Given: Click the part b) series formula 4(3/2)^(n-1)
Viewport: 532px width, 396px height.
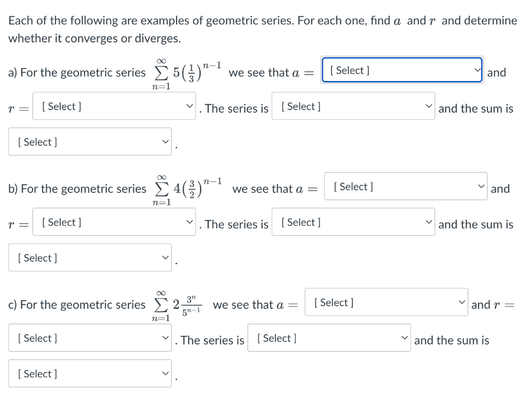Looking at the screenshot, I should coord(189,189).
